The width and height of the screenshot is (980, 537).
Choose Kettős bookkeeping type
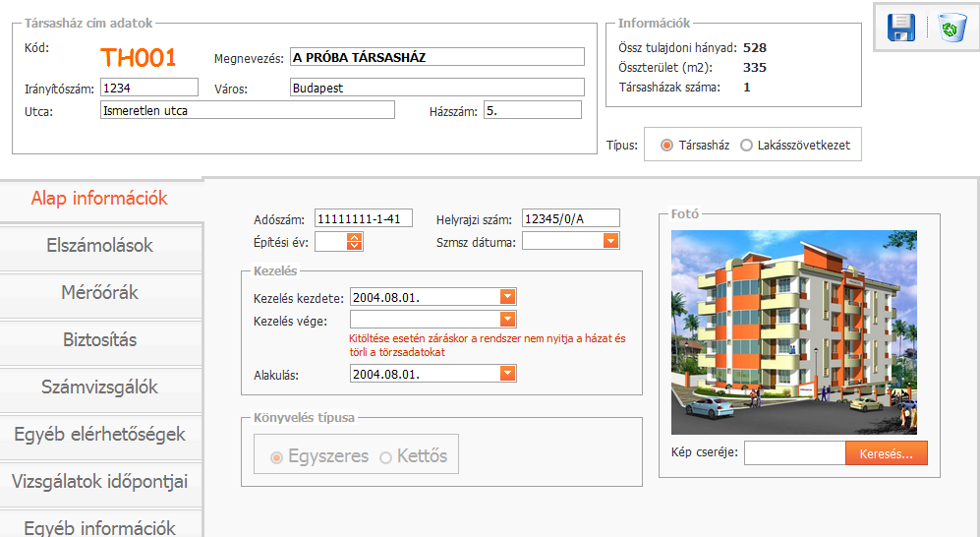(x=385, y=457)
